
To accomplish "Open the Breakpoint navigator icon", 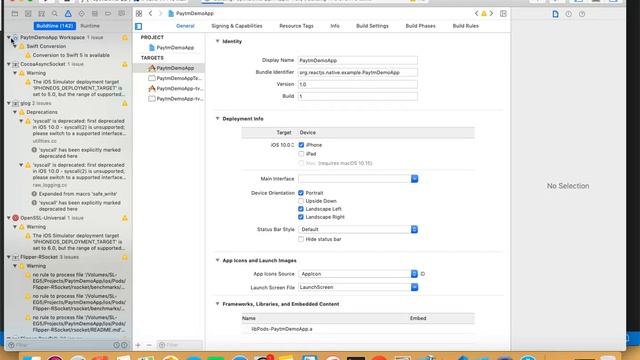I will pos(108,13).
